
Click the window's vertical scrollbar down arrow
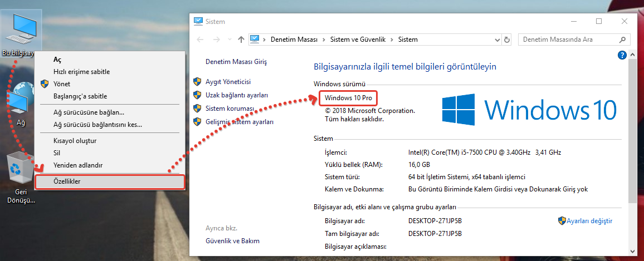(x=632, y=250)
